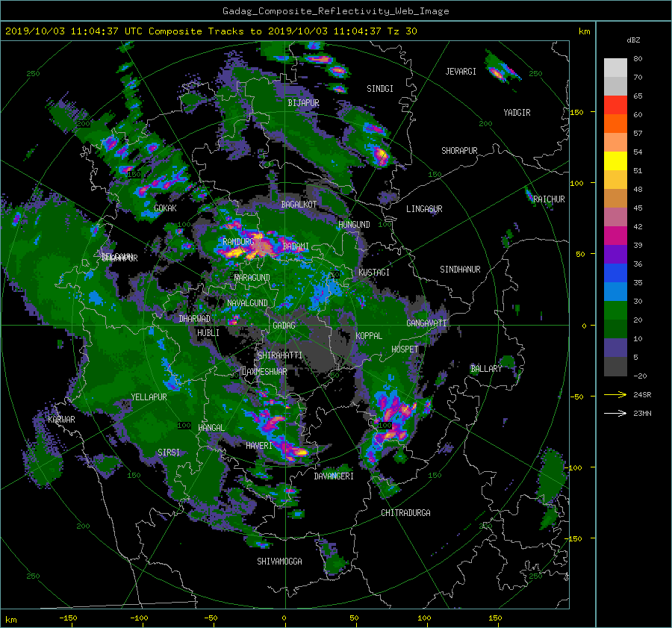Click the 0 tick on bottom axis
The image size is (672, 628).
(x=284, y=618)
